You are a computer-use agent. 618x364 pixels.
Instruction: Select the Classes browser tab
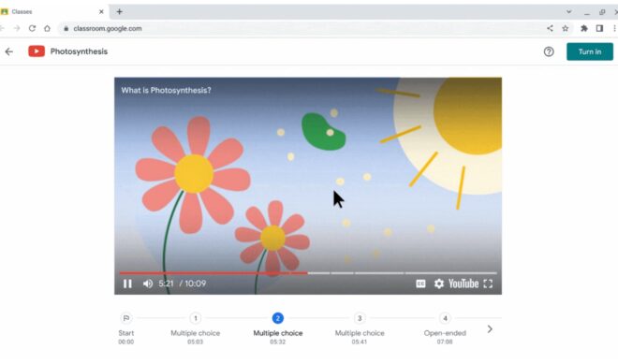click(53, 12)
